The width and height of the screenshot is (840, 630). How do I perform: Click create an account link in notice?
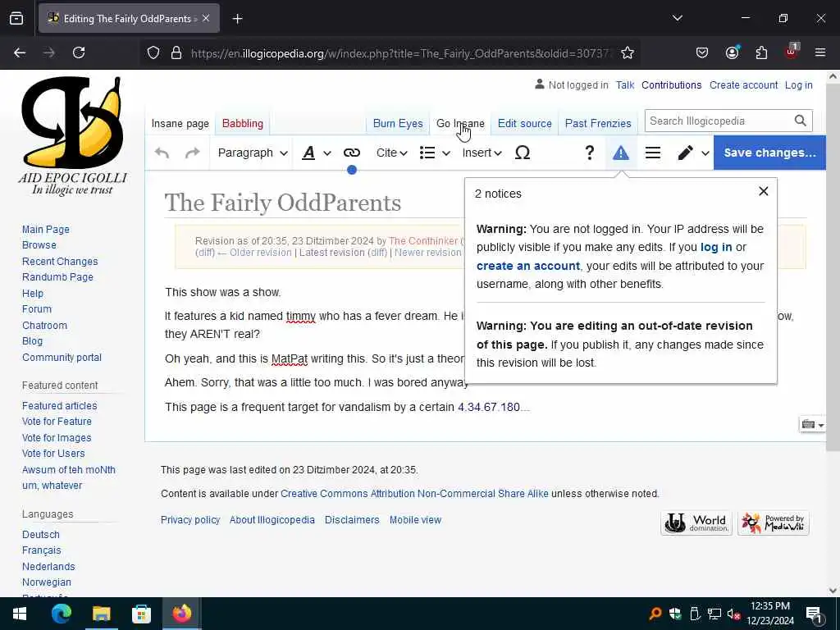527,266
